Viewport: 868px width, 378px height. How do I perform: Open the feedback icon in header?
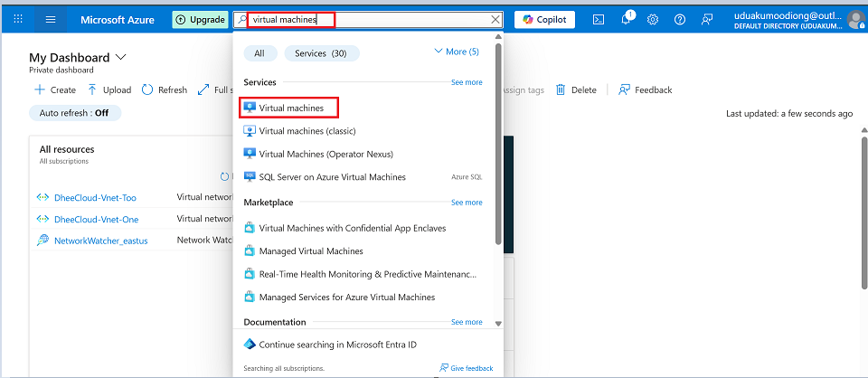tap(707, 20)
